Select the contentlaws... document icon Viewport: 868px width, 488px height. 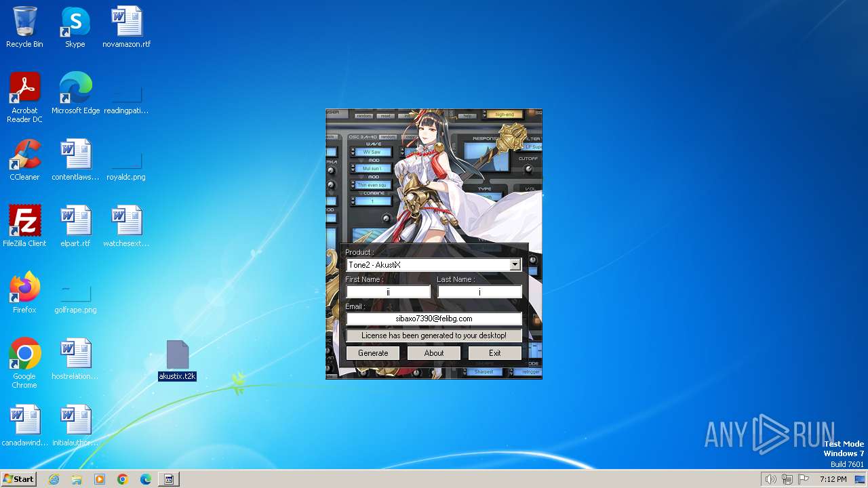(x=75, y=160)
